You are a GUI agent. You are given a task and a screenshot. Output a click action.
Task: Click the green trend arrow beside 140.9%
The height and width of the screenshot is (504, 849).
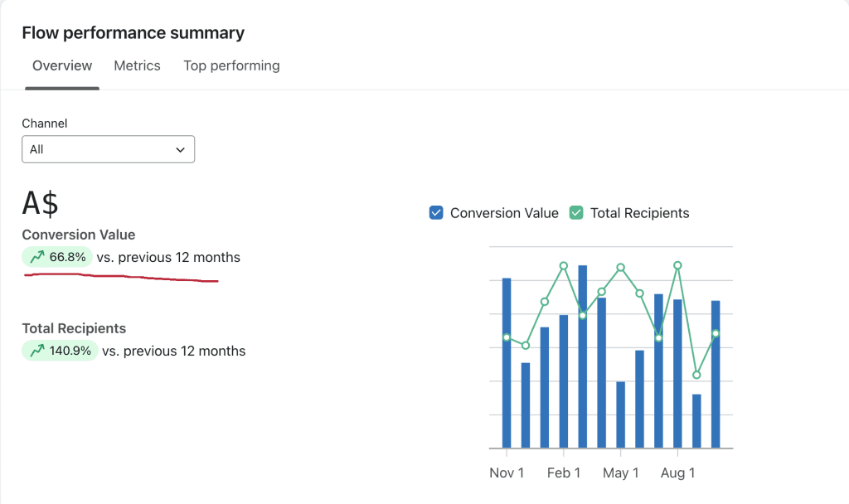(36, 351)
